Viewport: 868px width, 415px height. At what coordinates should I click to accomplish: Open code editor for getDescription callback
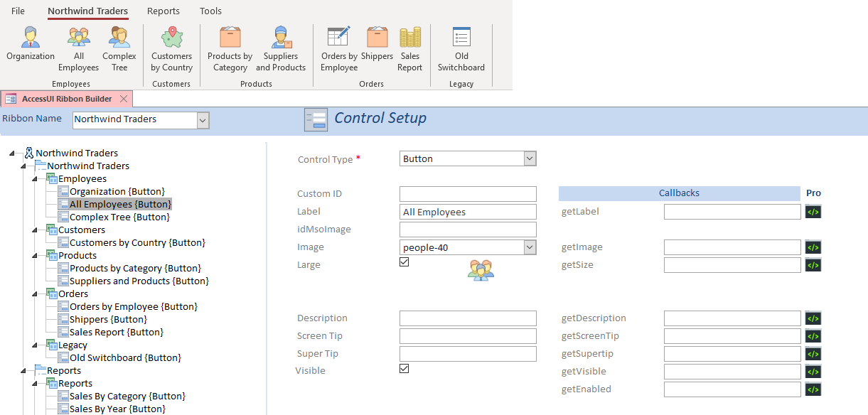point(813,318)
